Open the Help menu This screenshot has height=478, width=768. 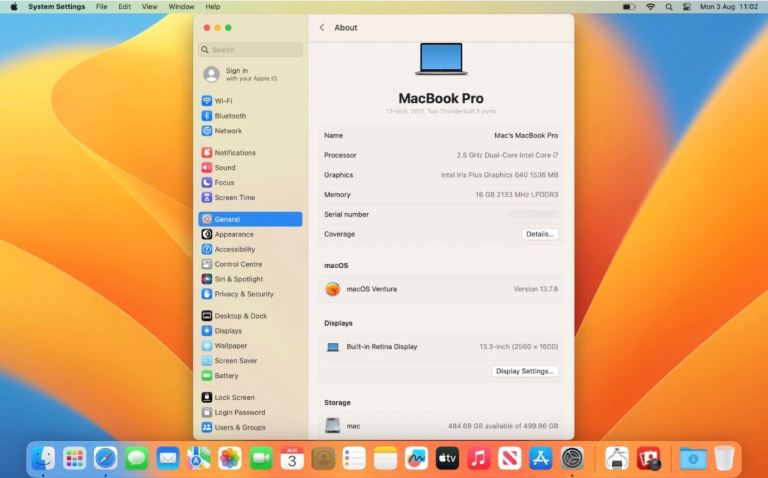213,7
